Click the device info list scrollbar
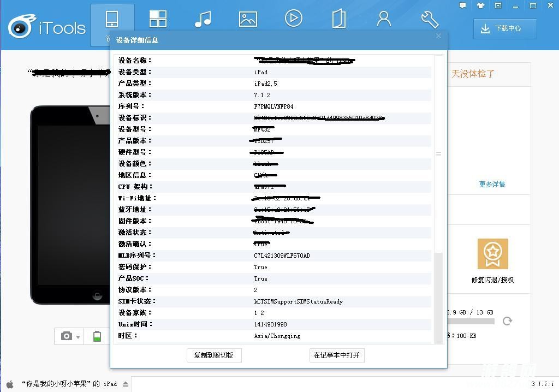 point(438,155)
